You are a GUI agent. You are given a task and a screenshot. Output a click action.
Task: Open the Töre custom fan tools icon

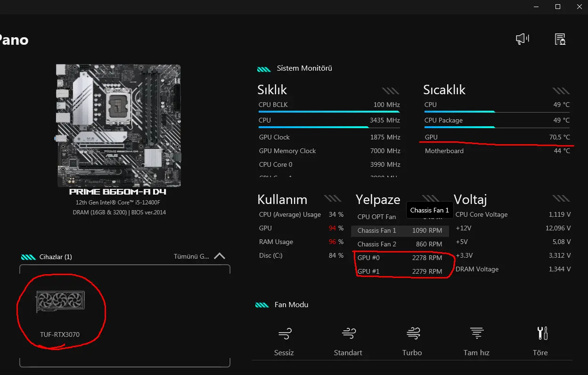pos(541,334)
